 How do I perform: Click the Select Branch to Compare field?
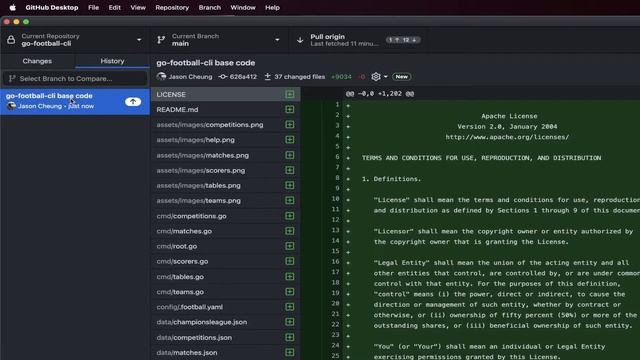pyautogui.click(x=75, y=78)
